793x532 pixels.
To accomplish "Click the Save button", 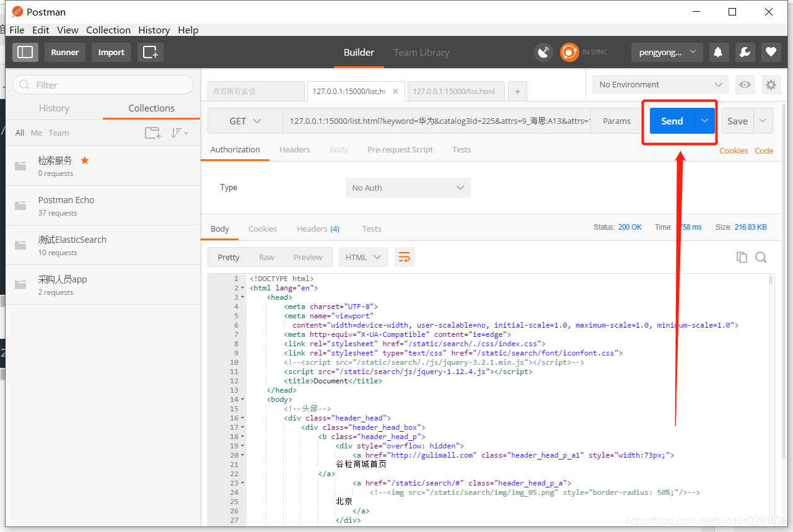I will click(737, 121).
